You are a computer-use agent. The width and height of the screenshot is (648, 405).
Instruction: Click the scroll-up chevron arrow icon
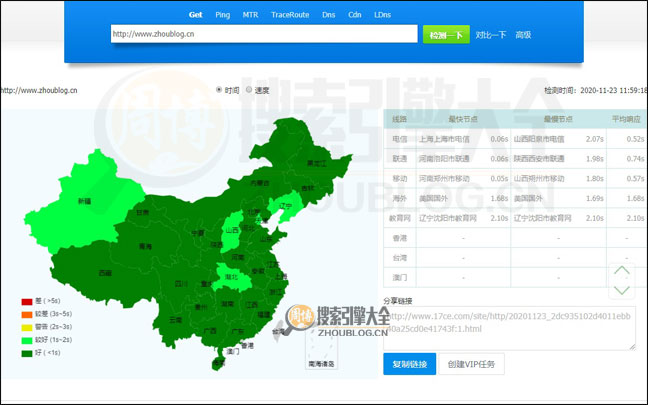tap(622, 270)
